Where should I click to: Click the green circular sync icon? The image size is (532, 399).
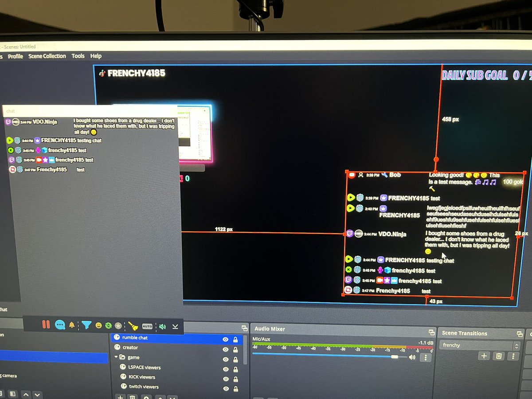point(108,325)
